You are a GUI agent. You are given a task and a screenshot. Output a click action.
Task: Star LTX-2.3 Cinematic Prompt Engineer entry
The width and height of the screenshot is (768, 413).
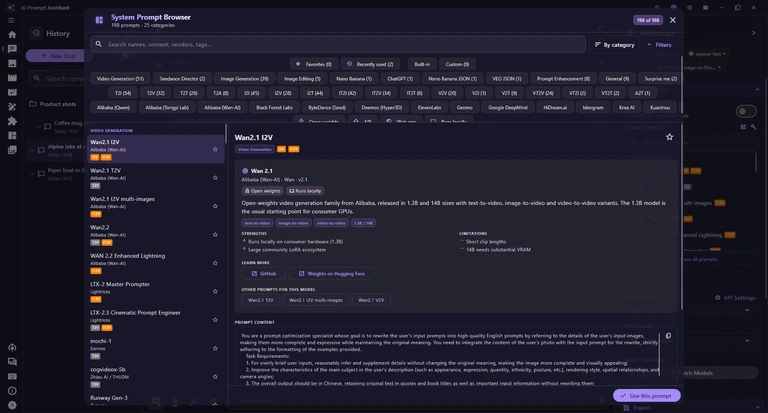215,320
